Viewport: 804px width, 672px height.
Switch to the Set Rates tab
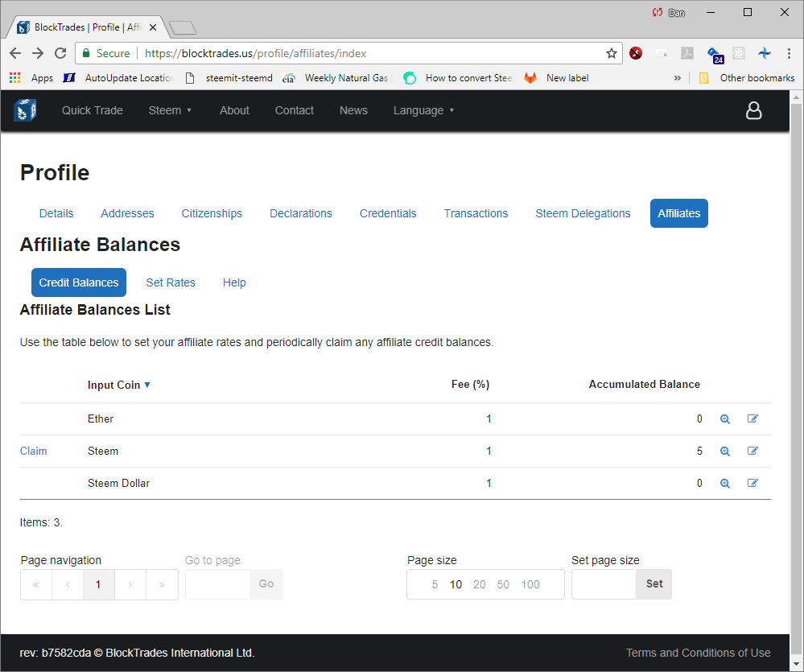pyautogui.click(x=171, y=282)
